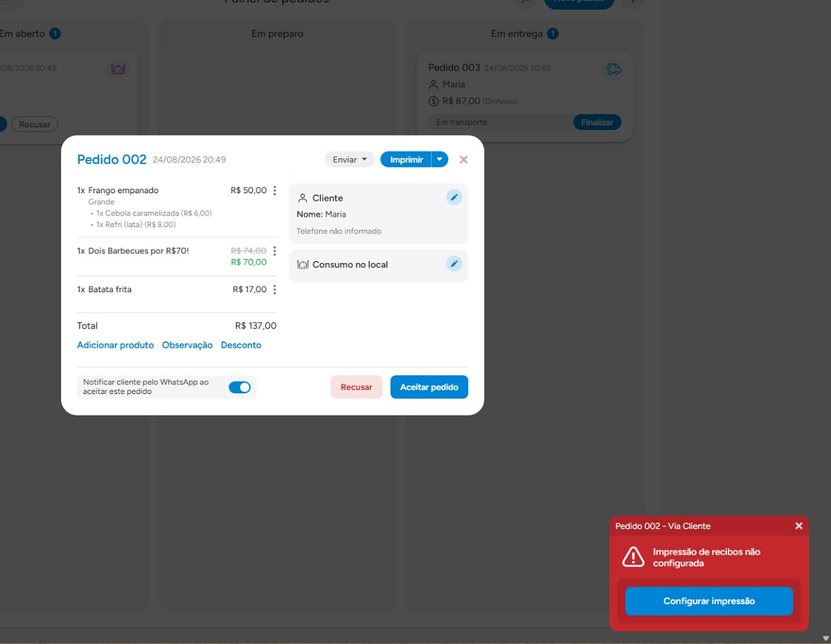Open options menu for Dois Barbecues item
The image size is (831, 644).
pyautogui.click(x=275, y=251)
